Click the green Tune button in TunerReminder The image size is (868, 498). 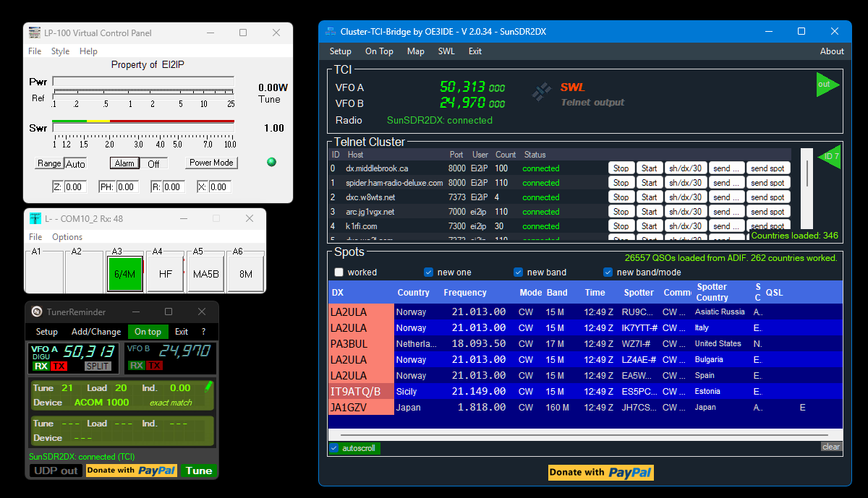[x=199, y=471]
